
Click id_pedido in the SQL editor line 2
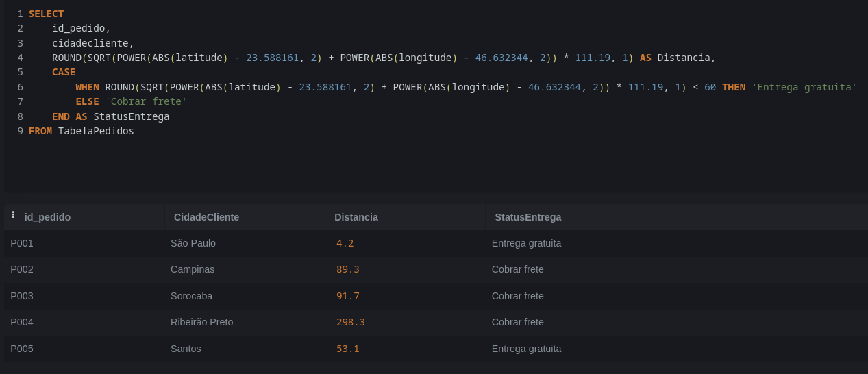(x=78, y=28)
